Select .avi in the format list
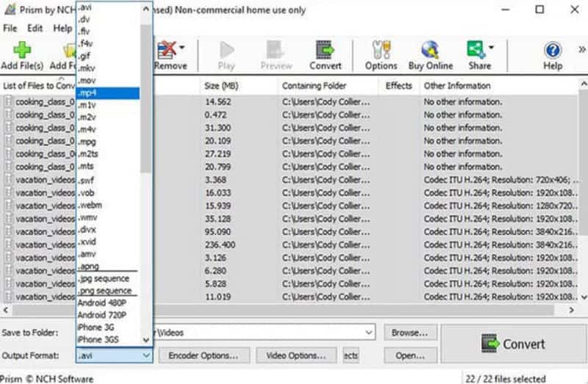 108,7
